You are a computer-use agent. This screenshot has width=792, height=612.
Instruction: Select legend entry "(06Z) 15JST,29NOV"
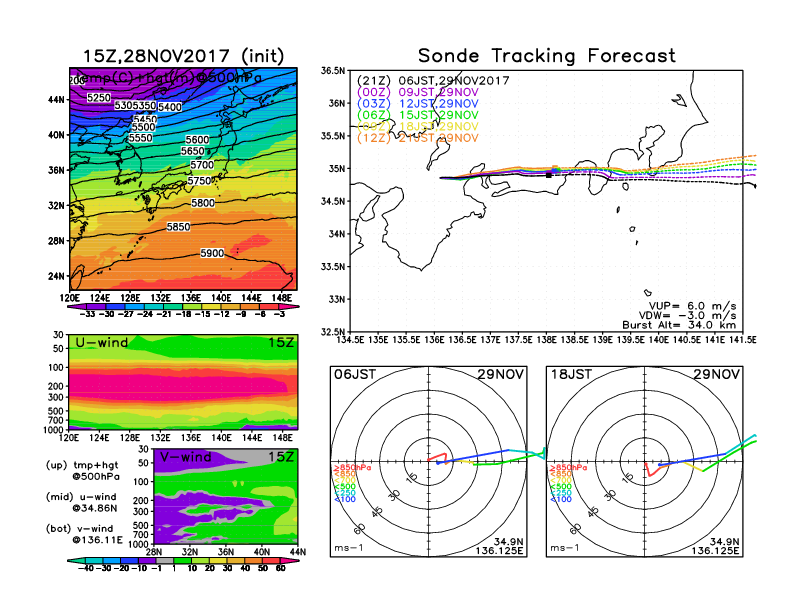click(418, 115)
